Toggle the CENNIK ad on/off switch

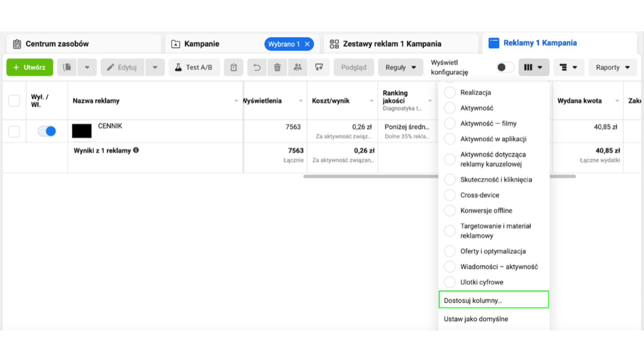(47, 131)
